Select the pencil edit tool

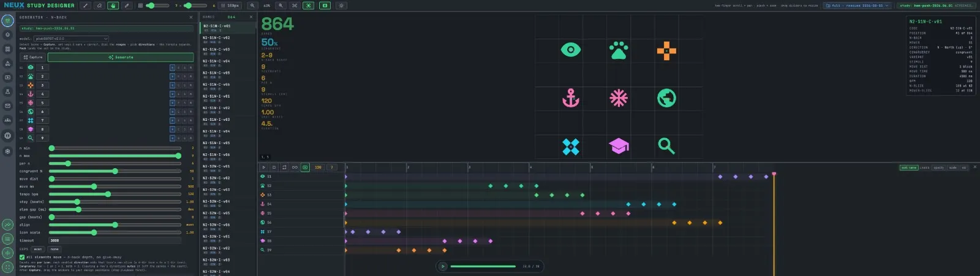(127, 6)
